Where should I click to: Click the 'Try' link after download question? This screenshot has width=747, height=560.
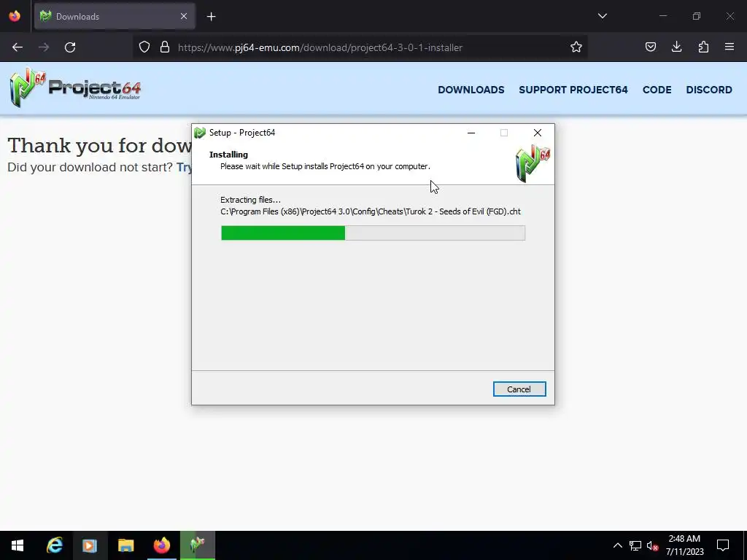[x=184, y=167]
